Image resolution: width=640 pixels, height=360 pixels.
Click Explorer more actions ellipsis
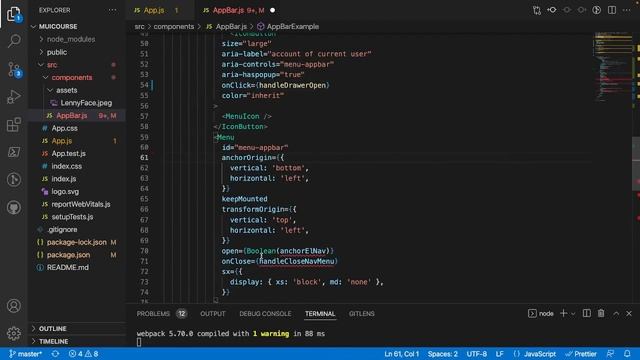[112, 10]
